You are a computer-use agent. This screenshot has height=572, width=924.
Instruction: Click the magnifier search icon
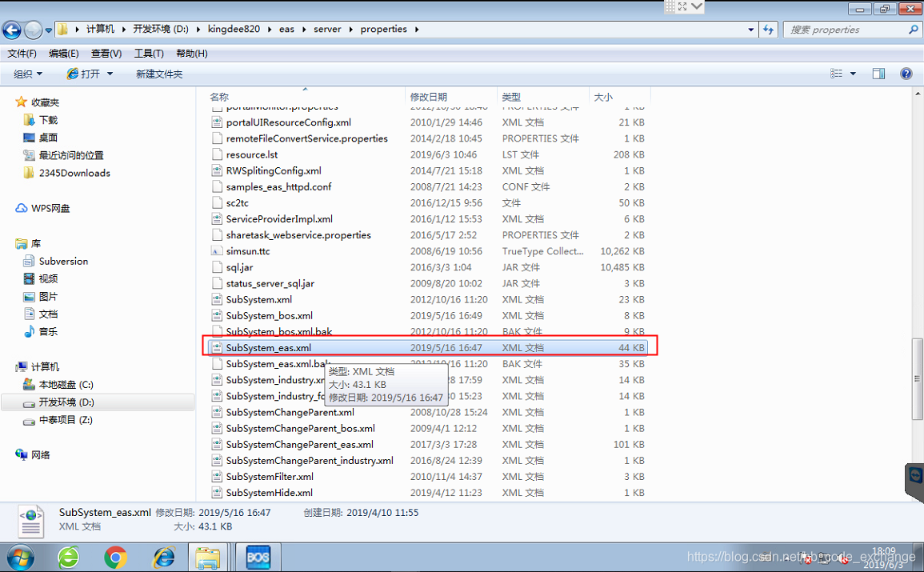click(914, 30)
